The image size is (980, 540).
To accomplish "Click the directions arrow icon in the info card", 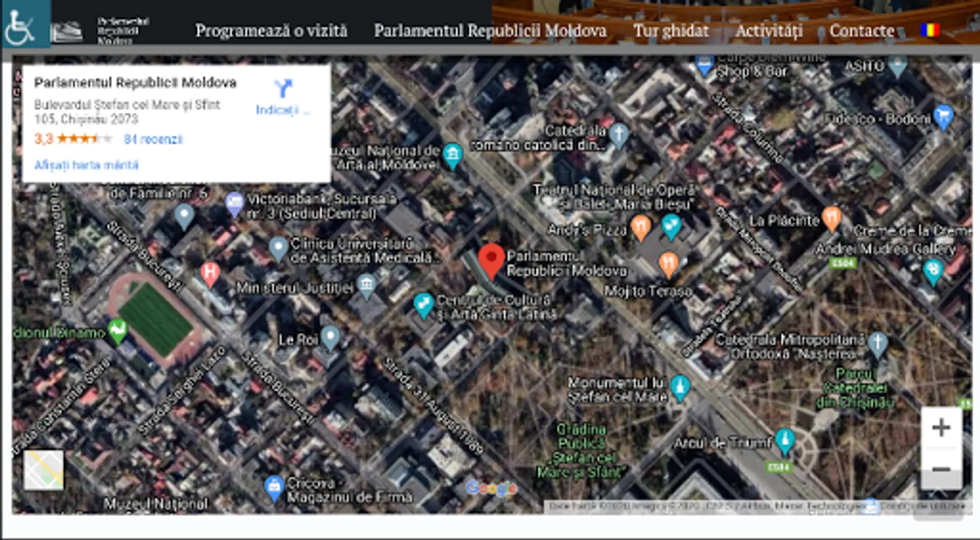I will click(x=283, y=88).
